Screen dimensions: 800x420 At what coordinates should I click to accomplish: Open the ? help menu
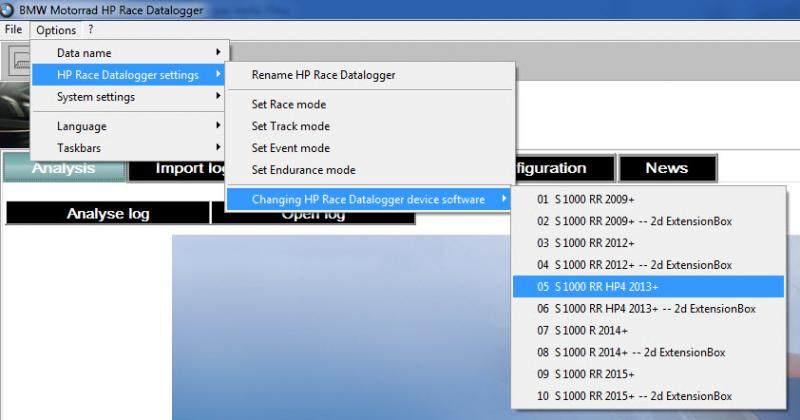point(91,30)
